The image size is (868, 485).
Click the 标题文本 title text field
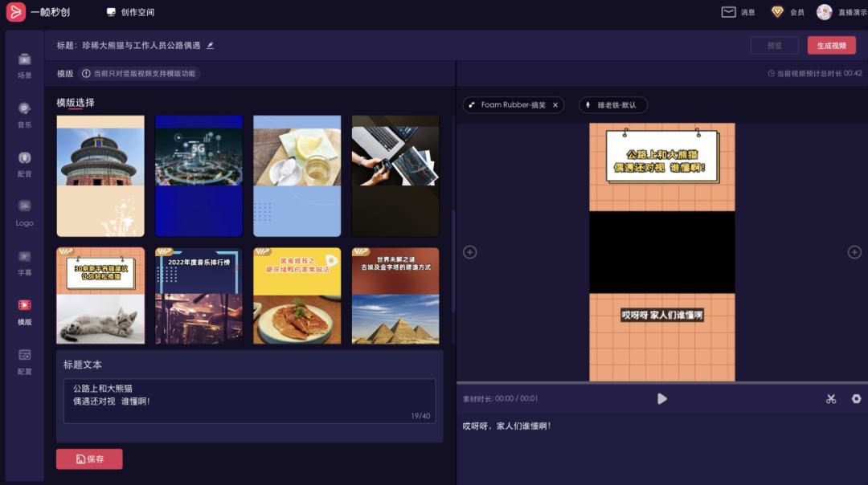(249, 400)
